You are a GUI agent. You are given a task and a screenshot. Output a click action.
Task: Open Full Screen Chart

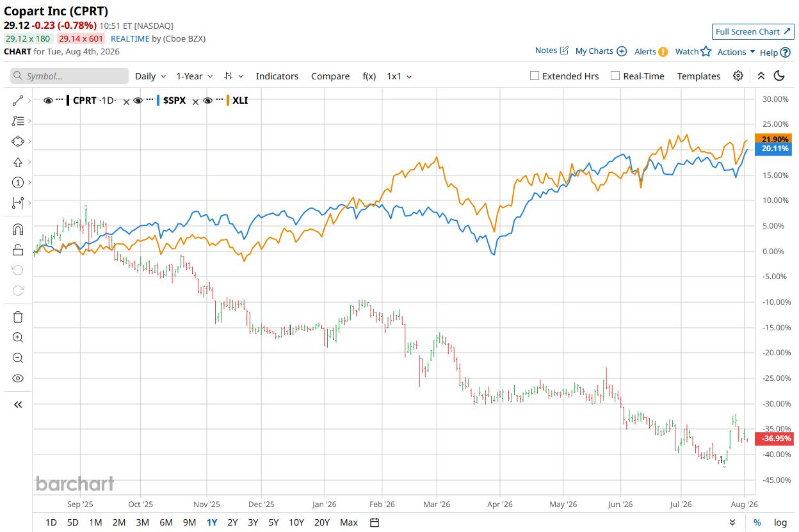(x=753, y=31)
